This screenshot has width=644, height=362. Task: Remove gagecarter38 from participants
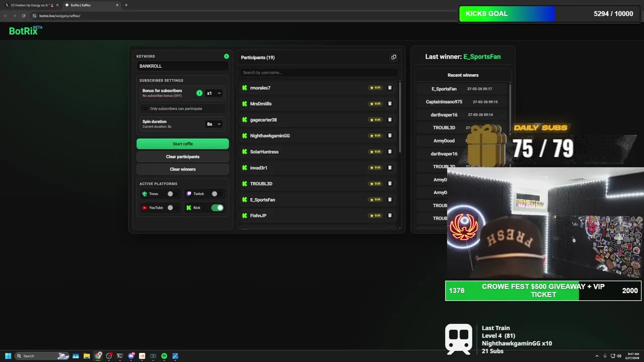[x=389, y=120]
